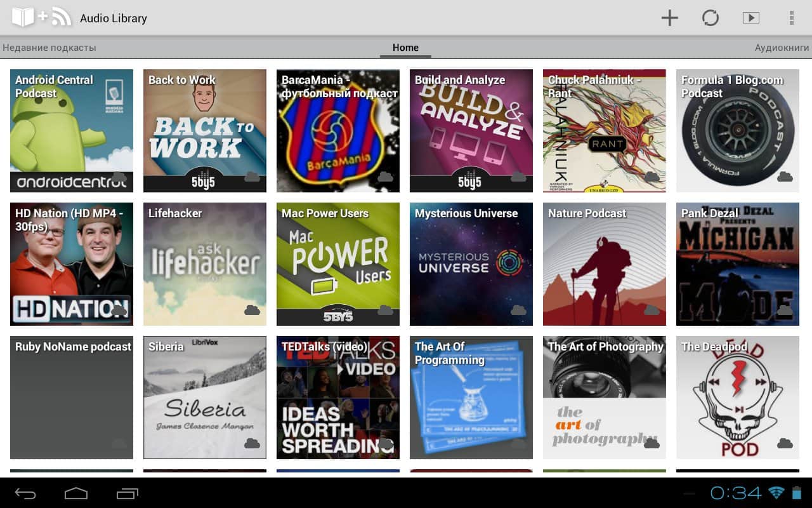Image resolution: width=812 pixels, height=508 pixels.
Task: Open The Art of Photography podcast
Action: click(604, 398)
